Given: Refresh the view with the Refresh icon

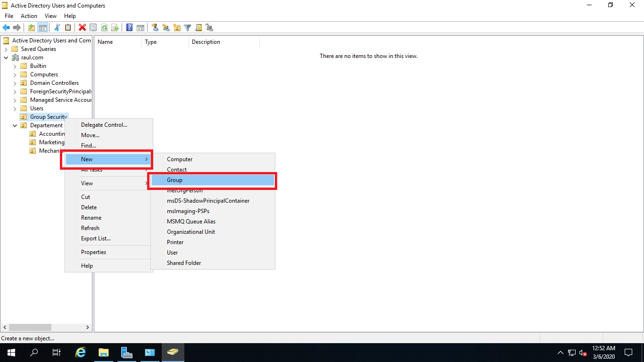Looking at the screenshot, I should pyautogui.click(x=104, y=27).
